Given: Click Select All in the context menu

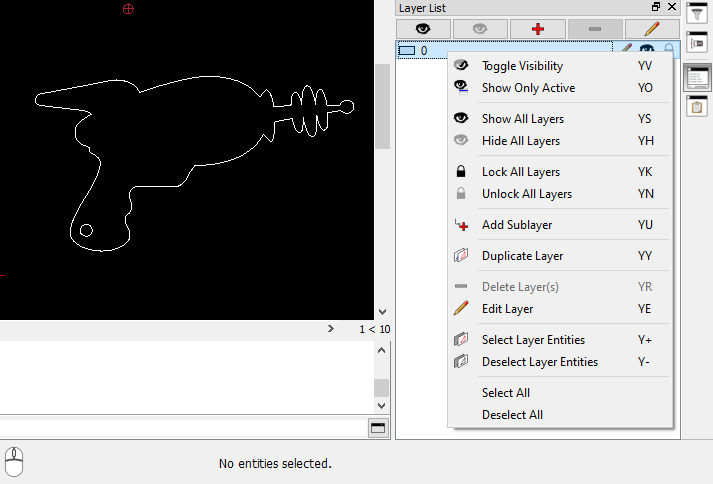Looking at the screenshot, I should [x=560, y=393].
